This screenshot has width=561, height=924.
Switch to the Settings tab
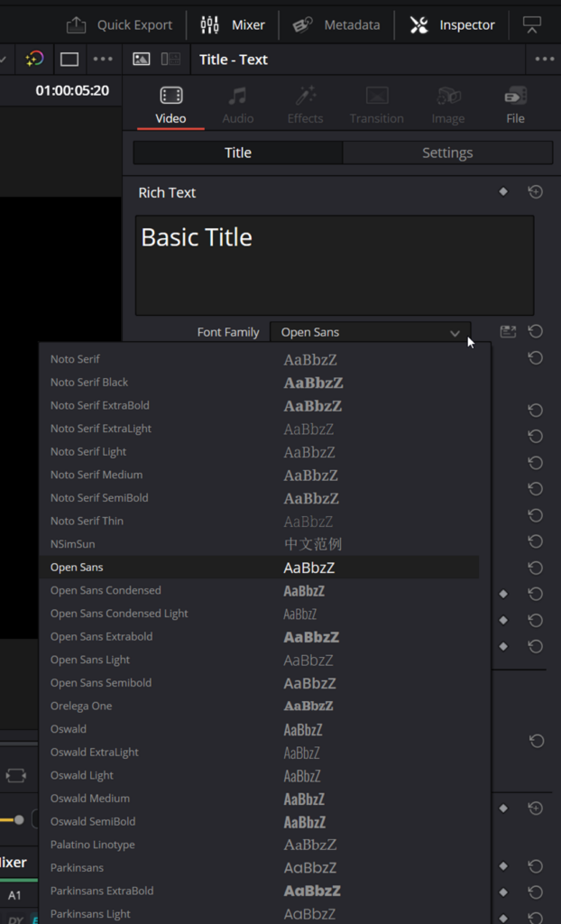coord(446,152)
